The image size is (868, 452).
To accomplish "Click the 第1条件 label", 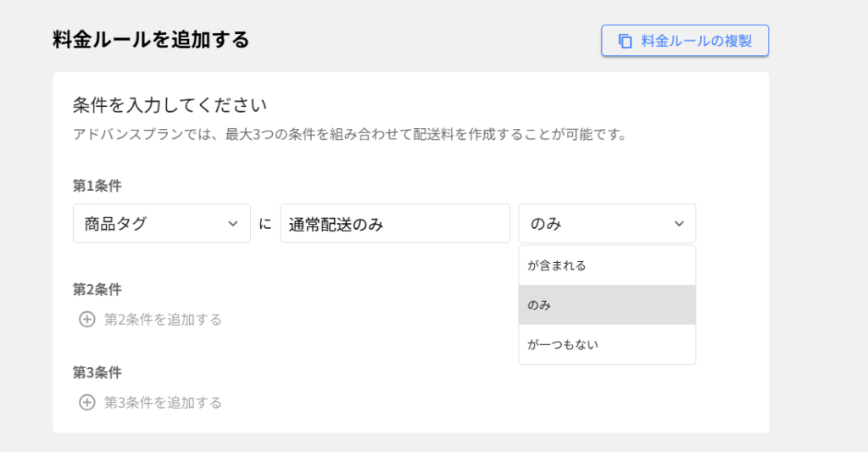I will click(97, 185).
